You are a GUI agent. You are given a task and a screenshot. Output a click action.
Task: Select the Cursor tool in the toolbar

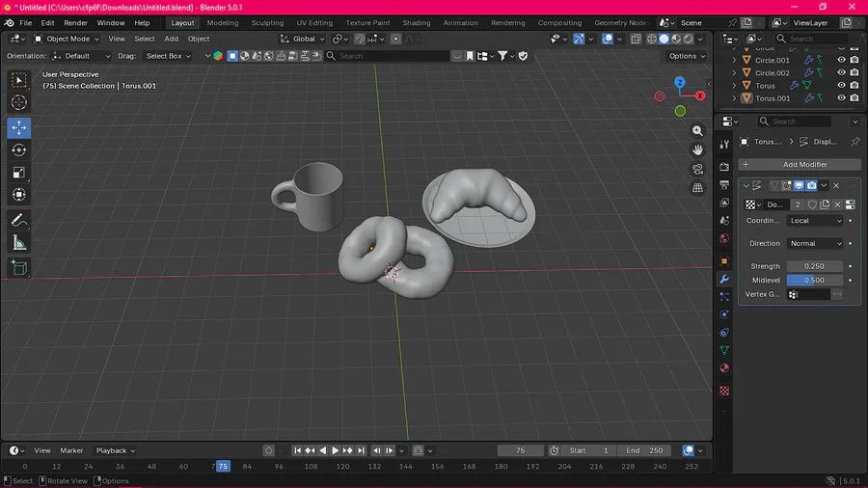tap(19, 102)
